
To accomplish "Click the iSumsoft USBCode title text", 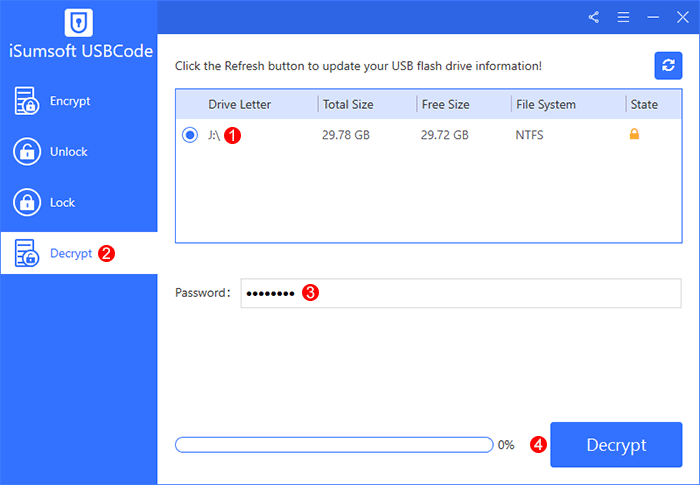I will tap(81, 51).
